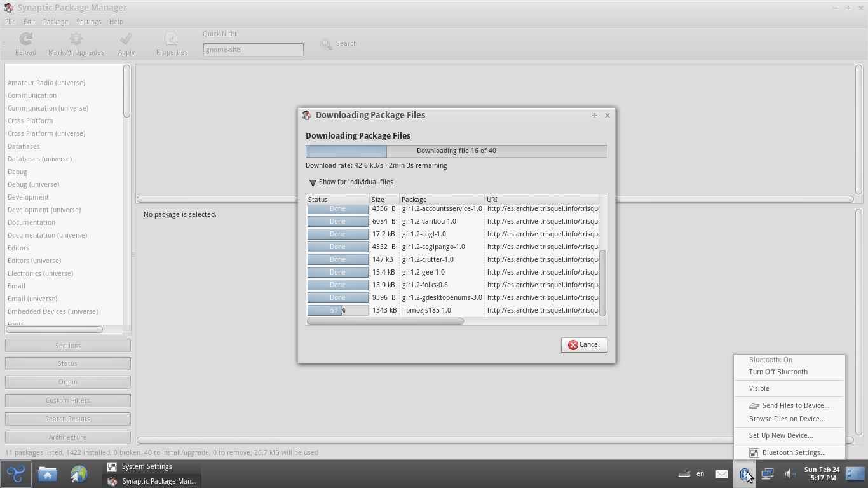Click the Reload toolbar icon
Screen dimensions: 868x488
25,39
